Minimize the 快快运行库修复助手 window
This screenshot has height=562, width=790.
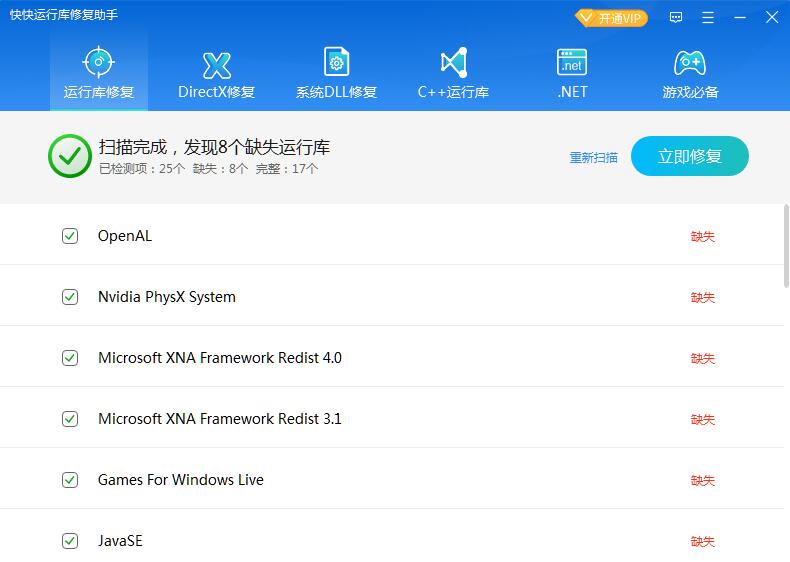tap(740, 18)
